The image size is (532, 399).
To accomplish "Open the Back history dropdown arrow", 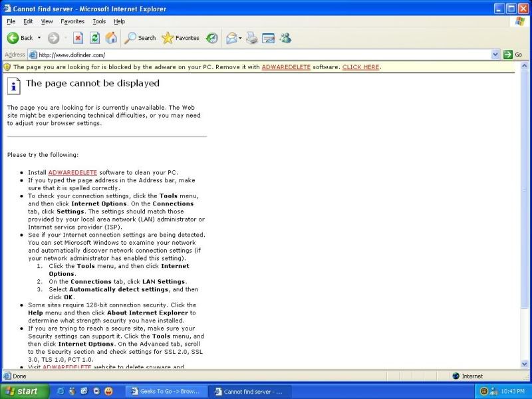I will [39, 38].
